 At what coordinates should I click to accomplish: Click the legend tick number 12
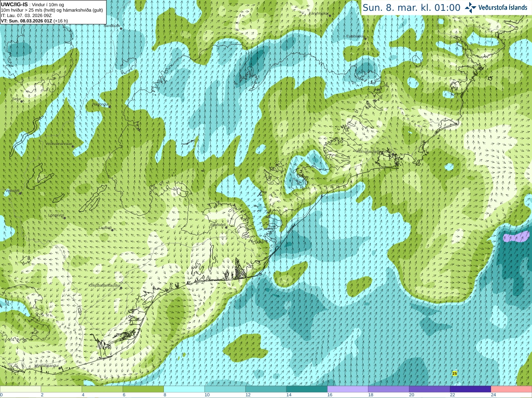(x=248, y=395)
